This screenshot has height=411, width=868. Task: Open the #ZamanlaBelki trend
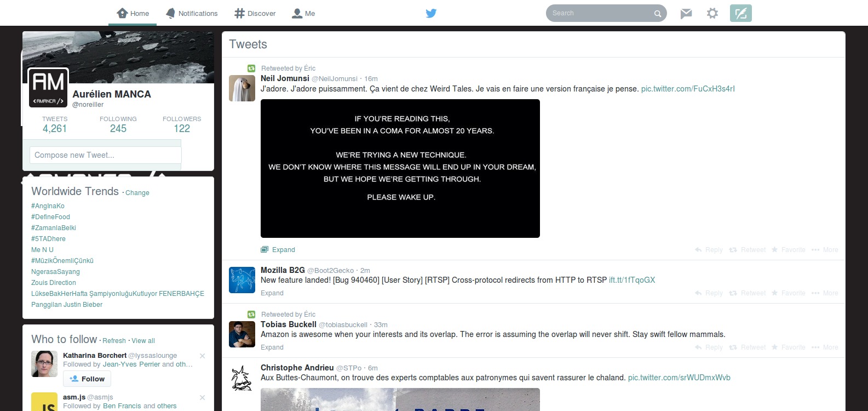point(54,228)
